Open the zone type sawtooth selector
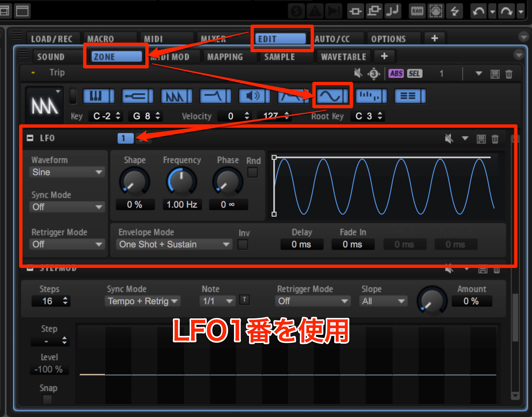The width and height of the screenshot is (532, 417). click(45, 105)
